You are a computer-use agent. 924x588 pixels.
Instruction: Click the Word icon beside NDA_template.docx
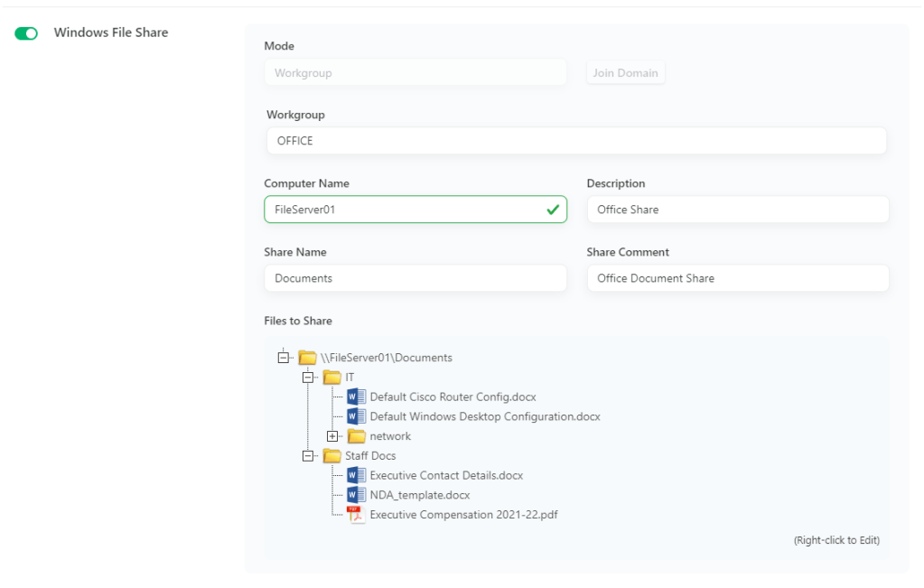coord(357,495)
